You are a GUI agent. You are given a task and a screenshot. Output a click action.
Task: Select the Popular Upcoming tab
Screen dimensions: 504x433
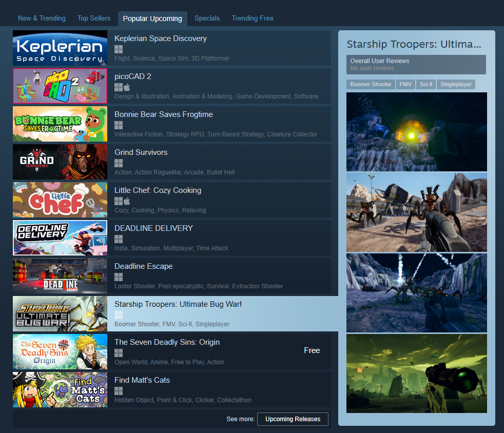click(152, 18)
